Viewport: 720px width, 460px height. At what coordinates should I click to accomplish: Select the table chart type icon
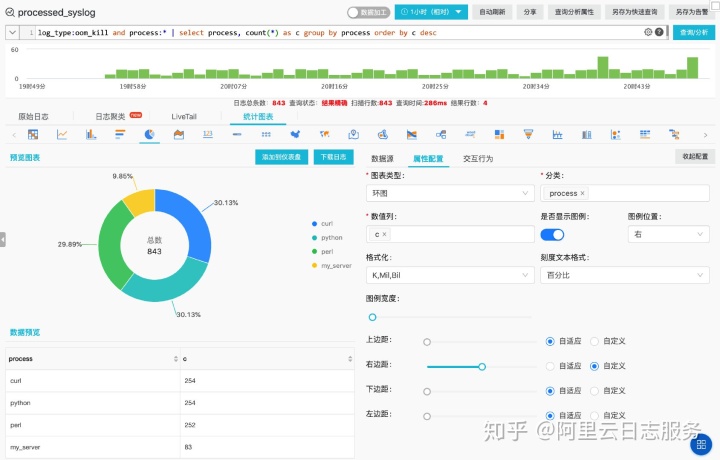tap(33, 135)
